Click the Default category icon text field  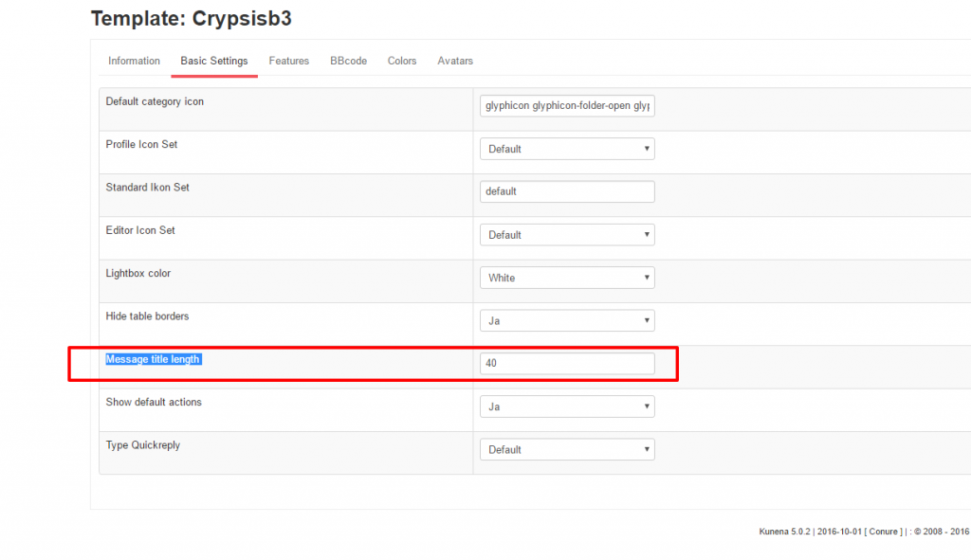point(567,106)
